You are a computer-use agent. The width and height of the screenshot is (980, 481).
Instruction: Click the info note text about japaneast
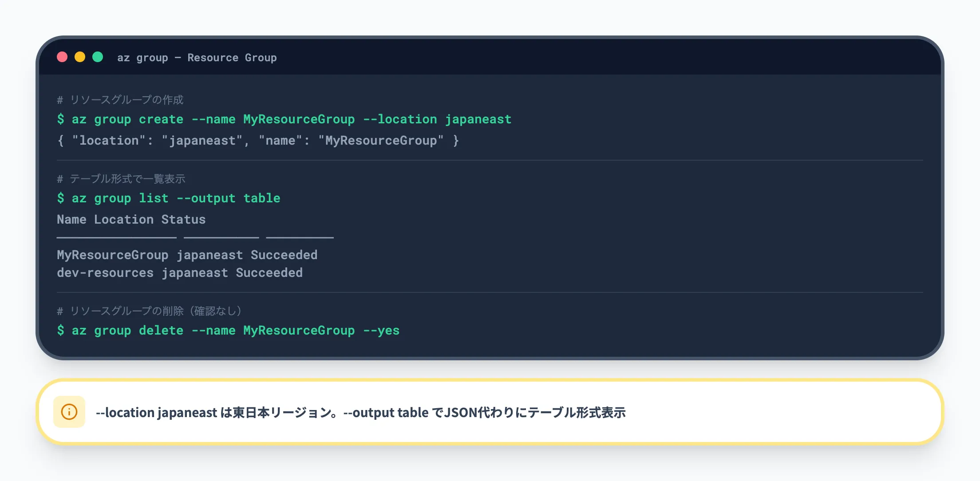pos(360,413)
